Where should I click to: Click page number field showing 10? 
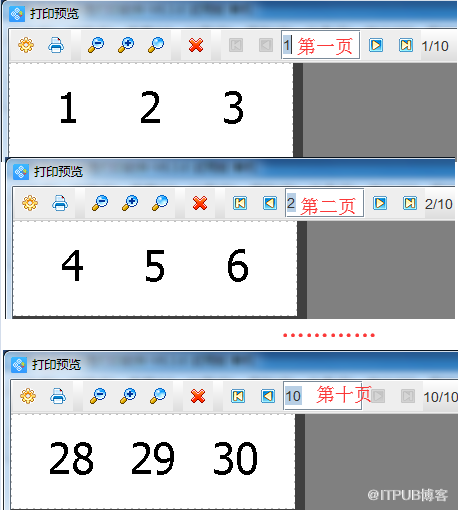click(x=322, y=396)
